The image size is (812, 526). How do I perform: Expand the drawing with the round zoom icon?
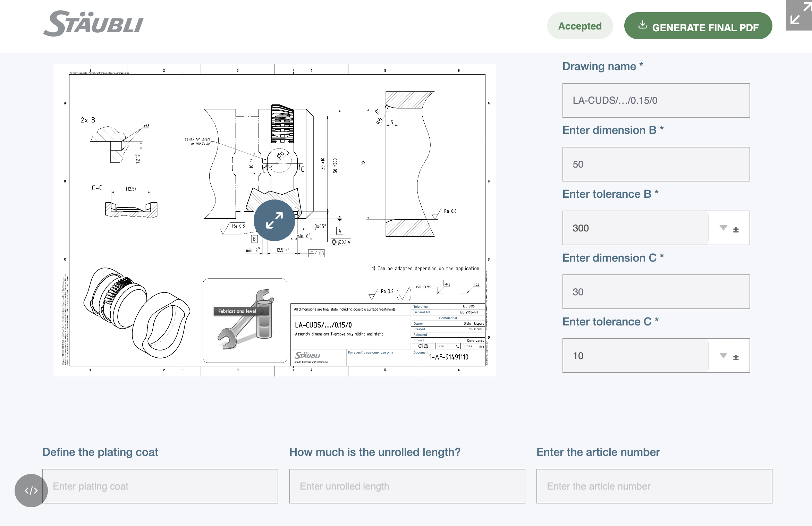click(274, 220)
